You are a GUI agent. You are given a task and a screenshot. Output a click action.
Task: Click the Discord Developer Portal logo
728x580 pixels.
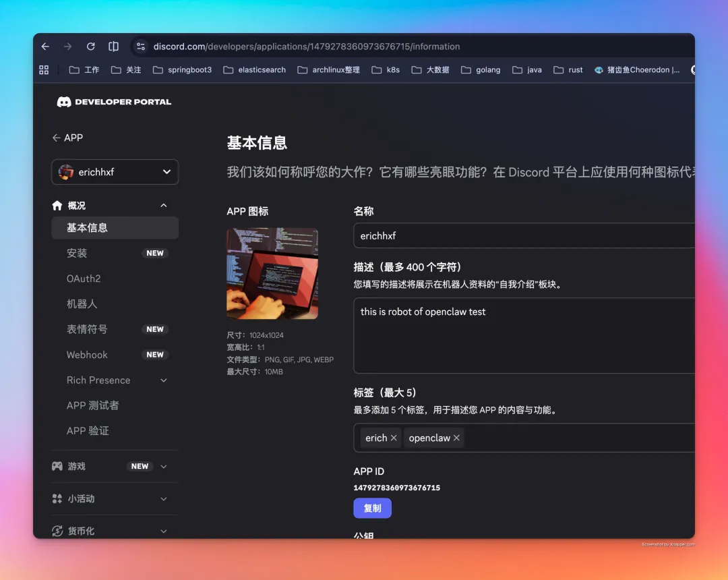tap(114, 102)
